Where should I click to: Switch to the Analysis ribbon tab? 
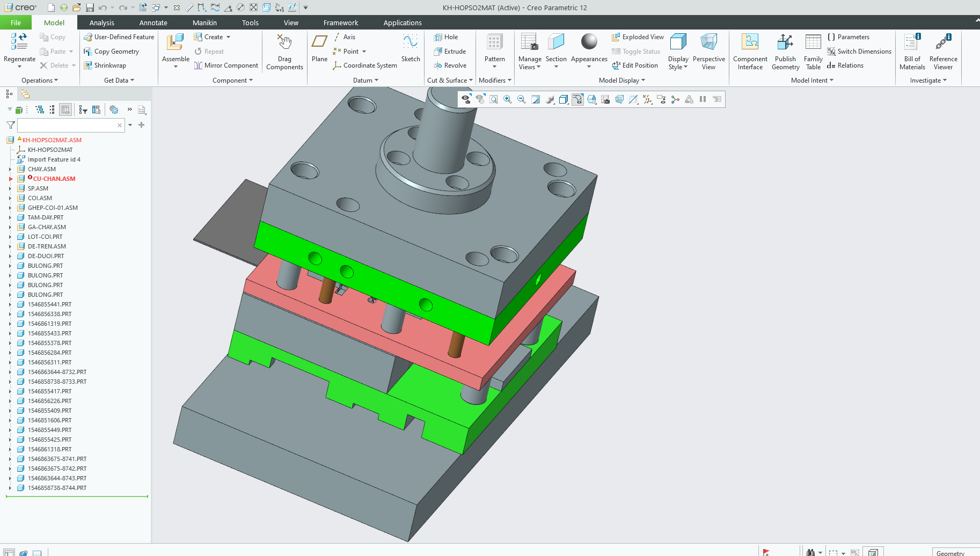(x=101, y=23)
